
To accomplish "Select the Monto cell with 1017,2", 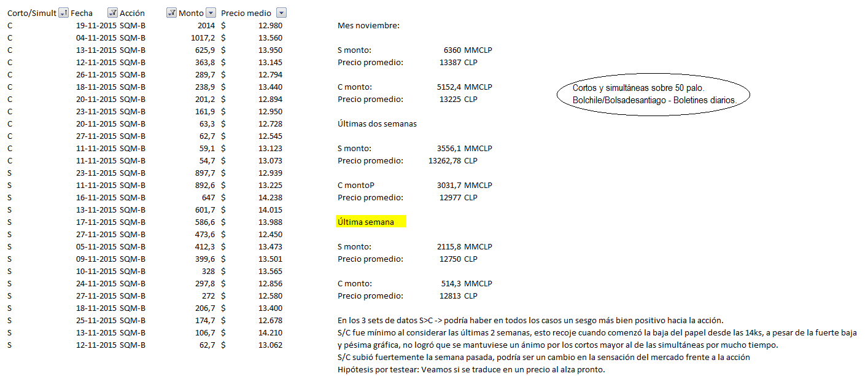I will [203, 37].
